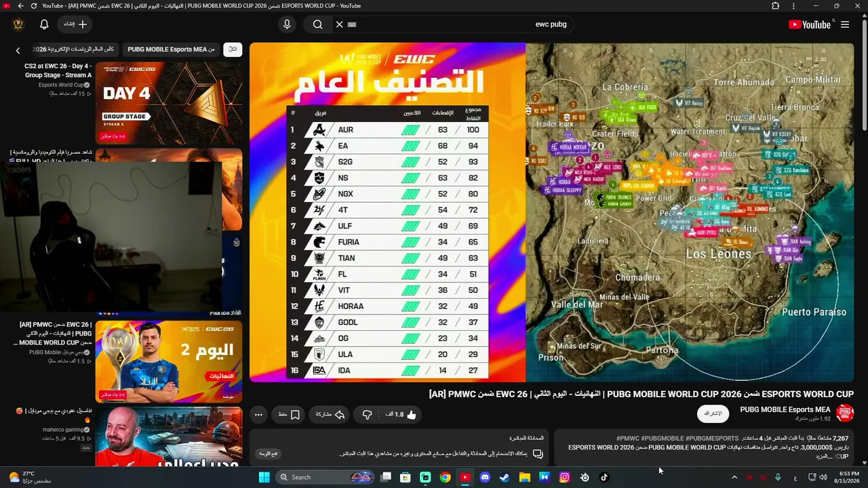The width and height of the screenshot is (868, 488).
Task: Open YouTube notifications bell
Action: pyautogui.click(x=44, y=24)
